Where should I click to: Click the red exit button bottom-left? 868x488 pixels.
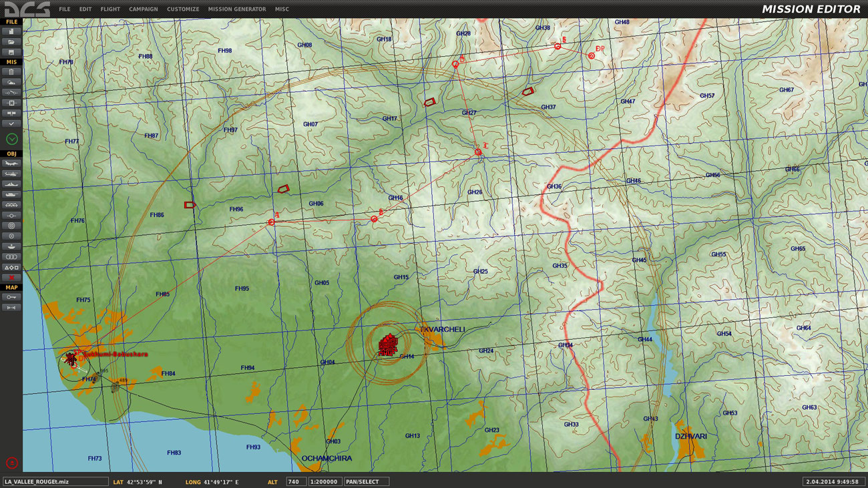[11, 463]
